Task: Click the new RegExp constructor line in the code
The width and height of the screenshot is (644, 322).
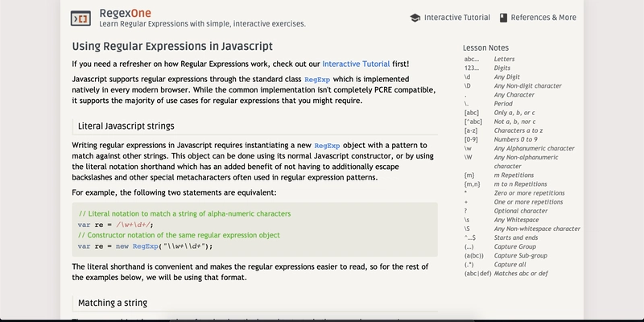Action: pos(145,246)
